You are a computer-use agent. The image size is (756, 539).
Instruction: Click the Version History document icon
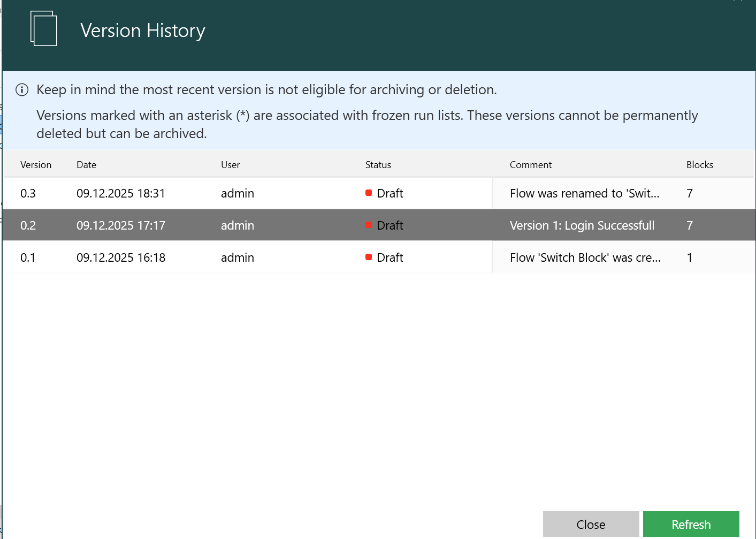pyautogui.click(x=44, y=29)
